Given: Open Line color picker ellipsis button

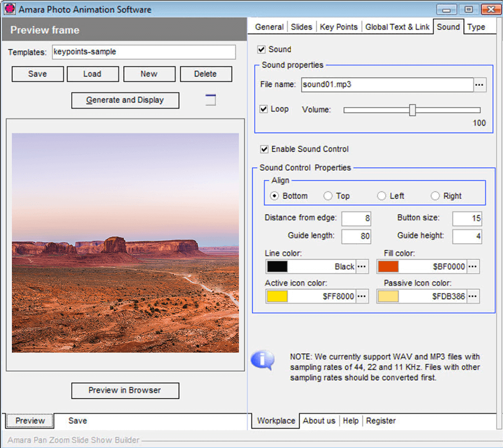Looking at the screenshot, I should coord(362,267).
